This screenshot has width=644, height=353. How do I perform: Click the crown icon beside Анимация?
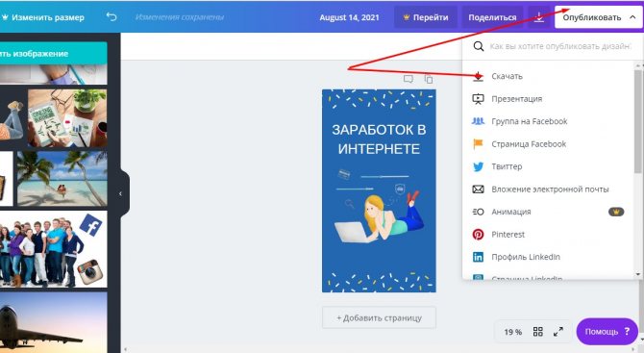coord(616,212)
